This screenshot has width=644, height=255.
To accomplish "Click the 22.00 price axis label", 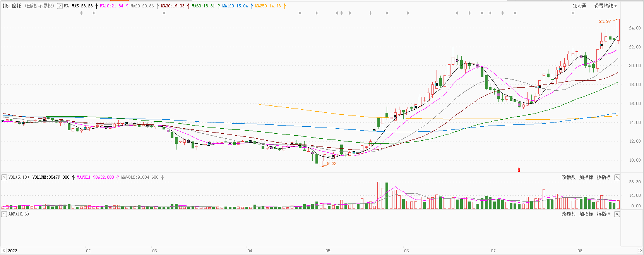I will click(635, 47).
